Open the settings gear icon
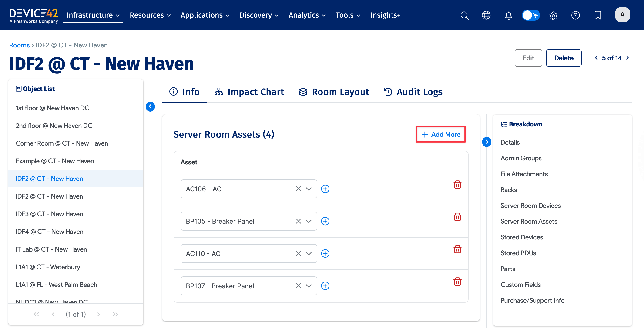 (553, 15)
